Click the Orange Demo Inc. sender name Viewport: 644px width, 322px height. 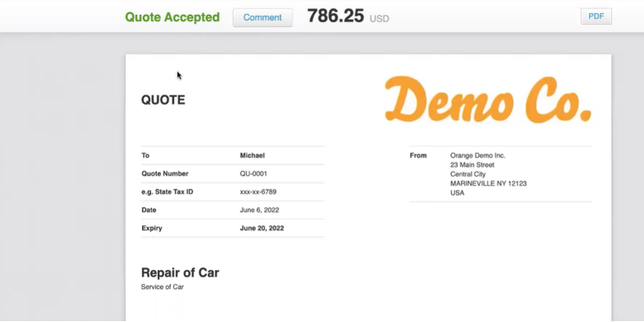(478, 155)
